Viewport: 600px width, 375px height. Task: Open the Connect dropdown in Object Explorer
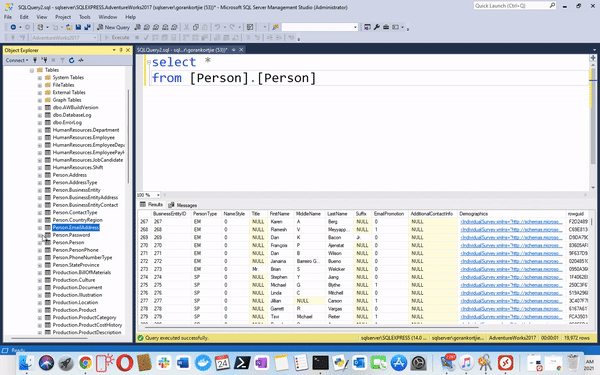(x=17, y=60)
